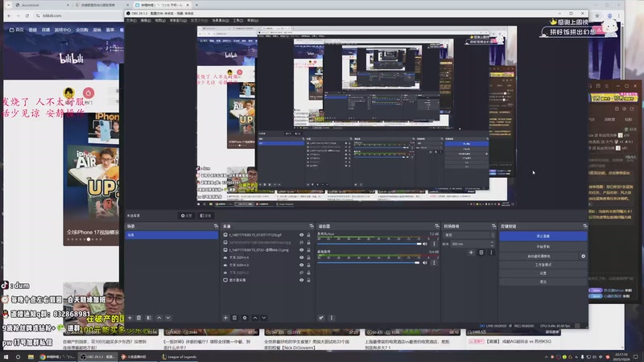Click add scene plus icon in Scenes panel

[130, 318]
